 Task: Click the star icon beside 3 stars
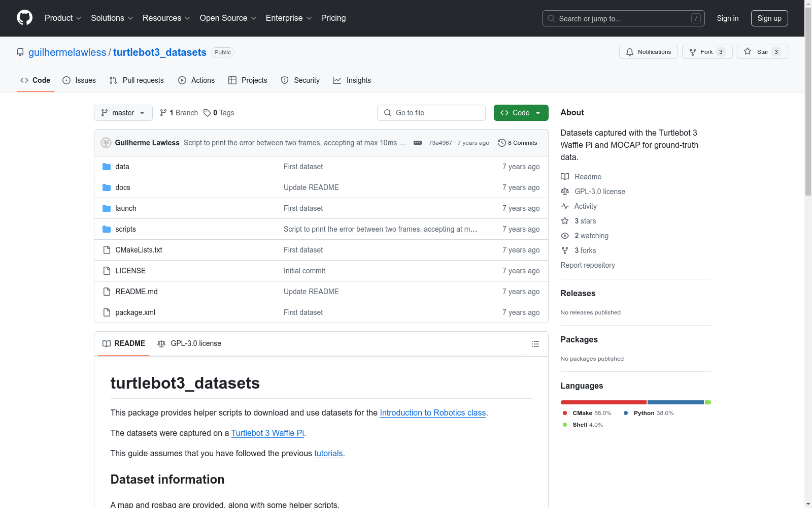click(x=565, y=221)
